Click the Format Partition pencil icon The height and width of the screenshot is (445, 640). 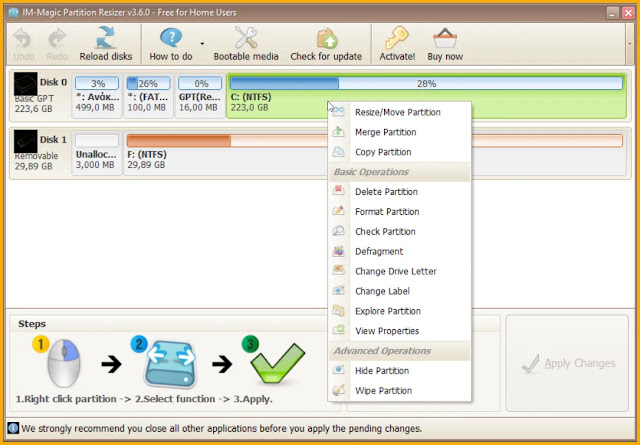[338, 211]
